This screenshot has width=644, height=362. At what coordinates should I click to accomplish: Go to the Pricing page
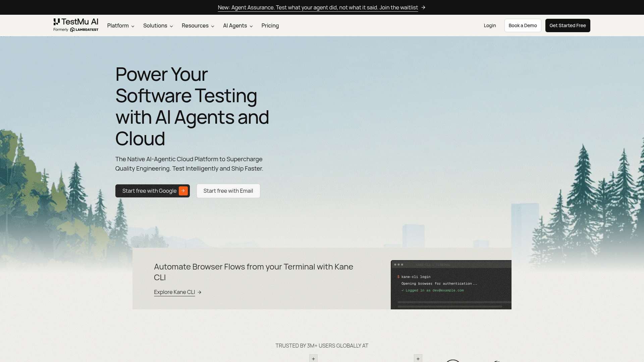pyautogui.click(x=270, y=25)
